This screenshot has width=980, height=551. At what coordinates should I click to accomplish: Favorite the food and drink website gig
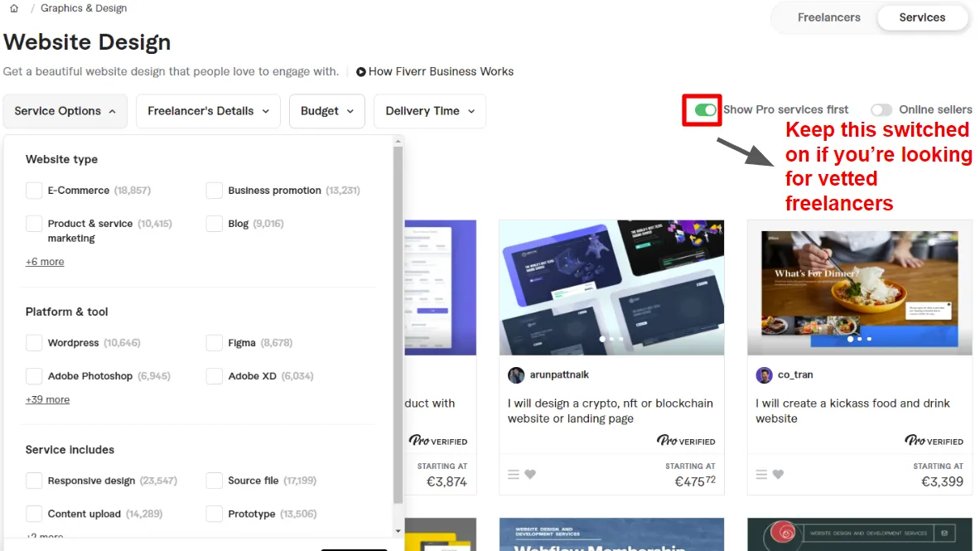coord(778,474)
